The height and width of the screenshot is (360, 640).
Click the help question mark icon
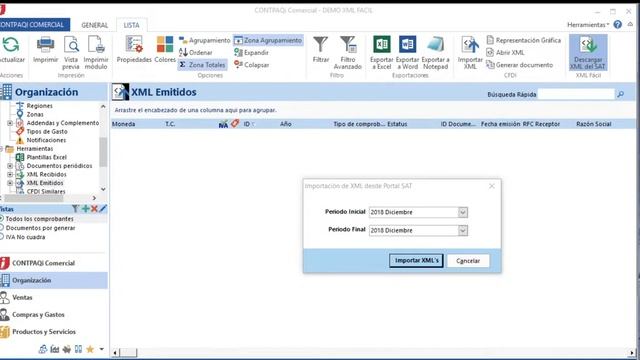(x=618, y=25)
